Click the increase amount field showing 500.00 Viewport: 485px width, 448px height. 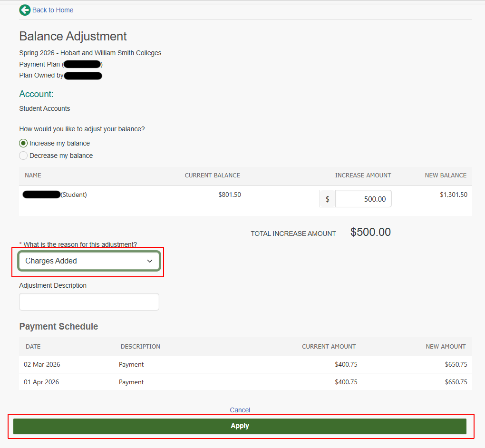pos(363,199)
